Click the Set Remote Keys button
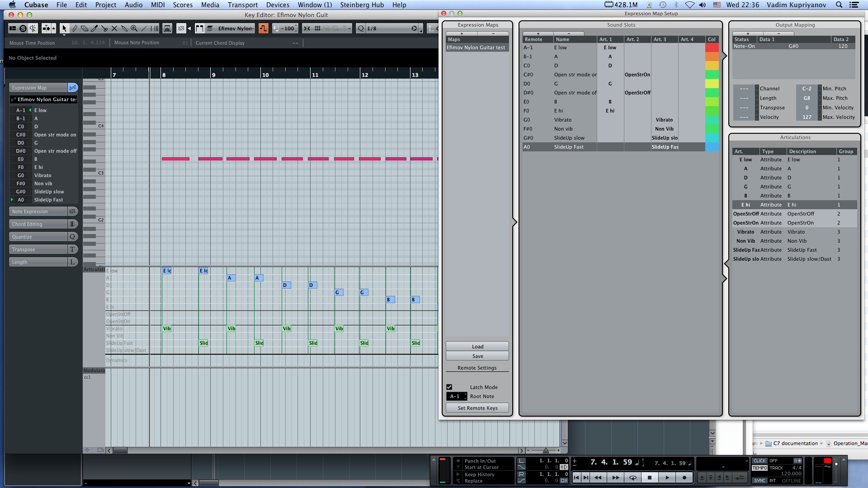This screenshot has height=488, width=868. 477,408
